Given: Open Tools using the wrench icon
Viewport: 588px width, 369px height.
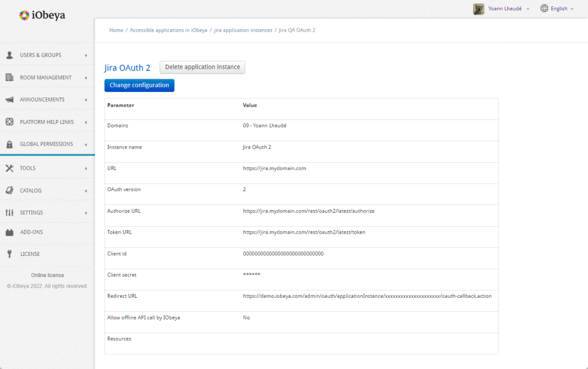Looking at the screenshot, I should pos(9,168).
